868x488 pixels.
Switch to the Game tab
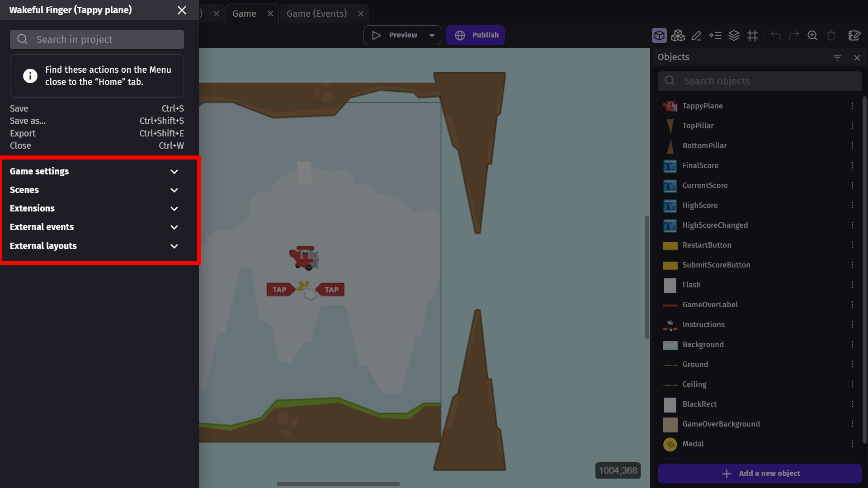[x=245, y=13]
